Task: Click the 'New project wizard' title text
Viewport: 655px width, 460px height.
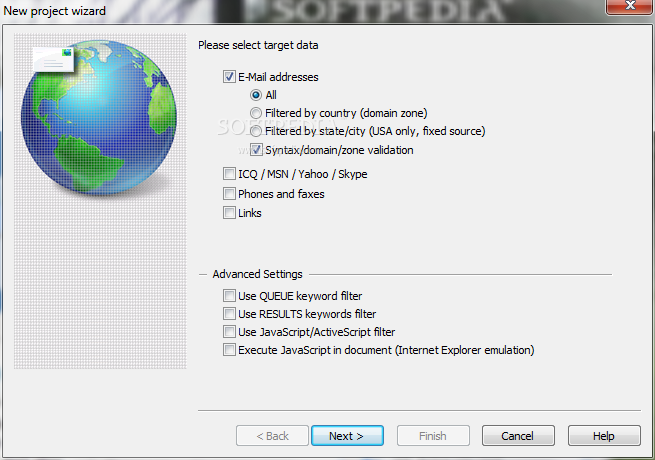Action: (x=55, y=11)
